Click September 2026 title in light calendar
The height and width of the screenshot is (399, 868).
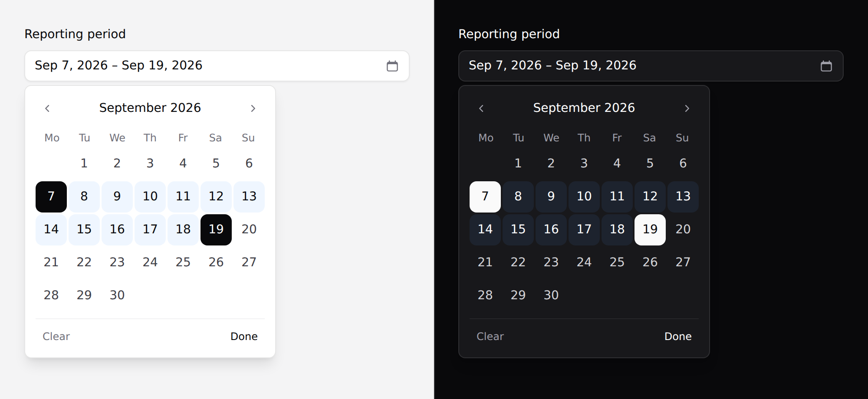150,108
